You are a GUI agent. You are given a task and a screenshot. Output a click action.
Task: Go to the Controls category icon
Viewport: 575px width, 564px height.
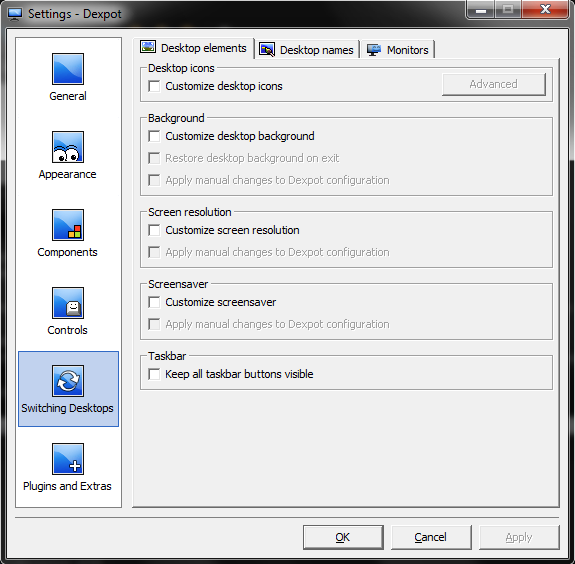[68, 303]
